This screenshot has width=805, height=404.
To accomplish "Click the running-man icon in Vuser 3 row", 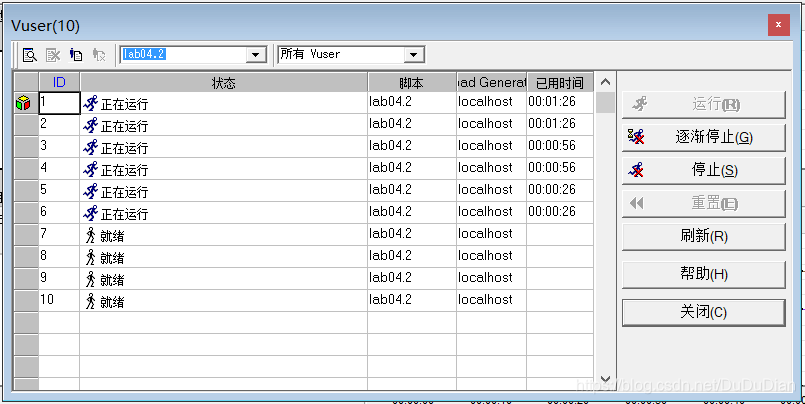I will tap(90, 147).
